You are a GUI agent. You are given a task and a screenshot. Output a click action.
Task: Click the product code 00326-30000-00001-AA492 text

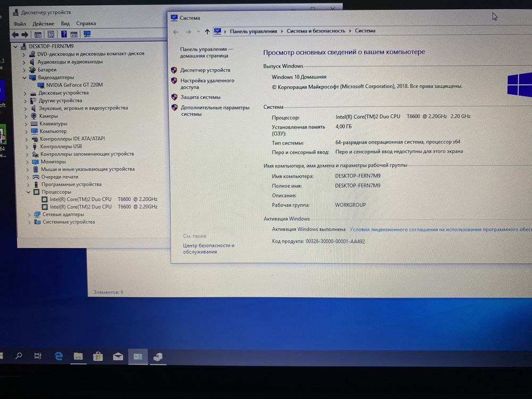(335, 241)
